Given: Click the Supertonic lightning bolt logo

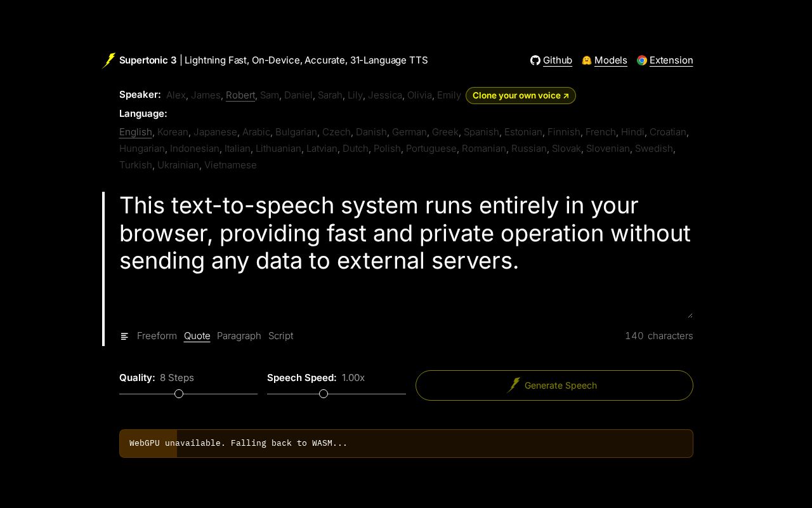Looking at the screenshot, I should (109, 60).
